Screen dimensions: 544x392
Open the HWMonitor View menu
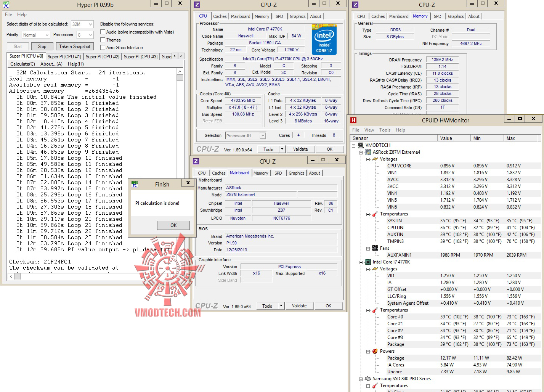tap(369, 130)
